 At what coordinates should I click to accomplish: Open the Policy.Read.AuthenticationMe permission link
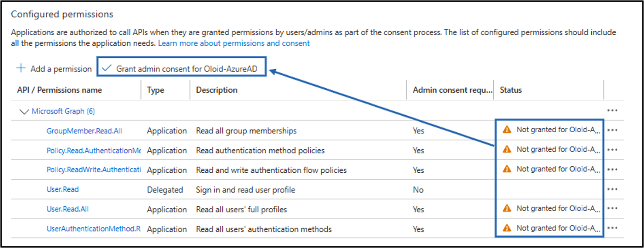[x=94, y=151]
